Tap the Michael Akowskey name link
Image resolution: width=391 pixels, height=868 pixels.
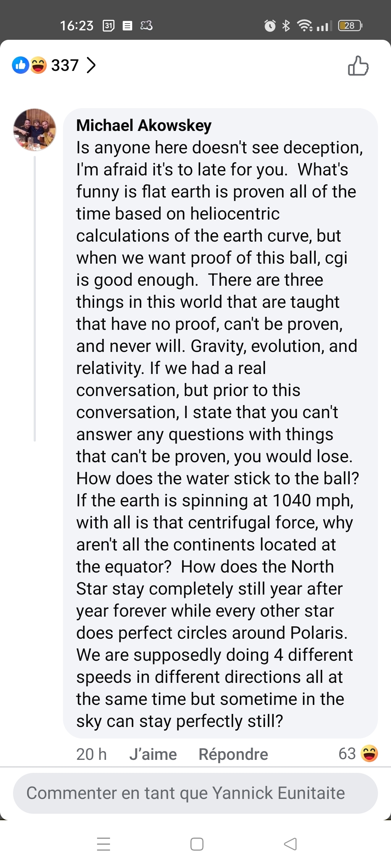pyautogui.click(x=144, y=125)
